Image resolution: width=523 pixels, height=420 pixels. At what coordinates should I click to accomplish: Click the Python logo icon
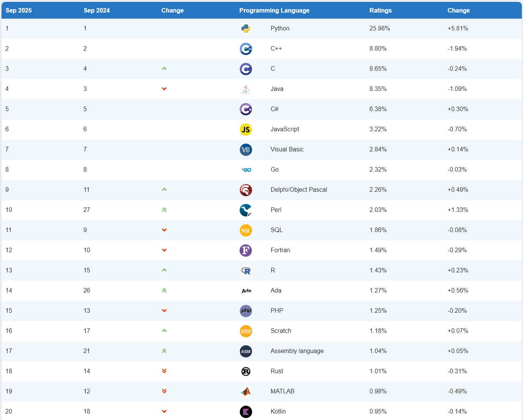[246, 29]
